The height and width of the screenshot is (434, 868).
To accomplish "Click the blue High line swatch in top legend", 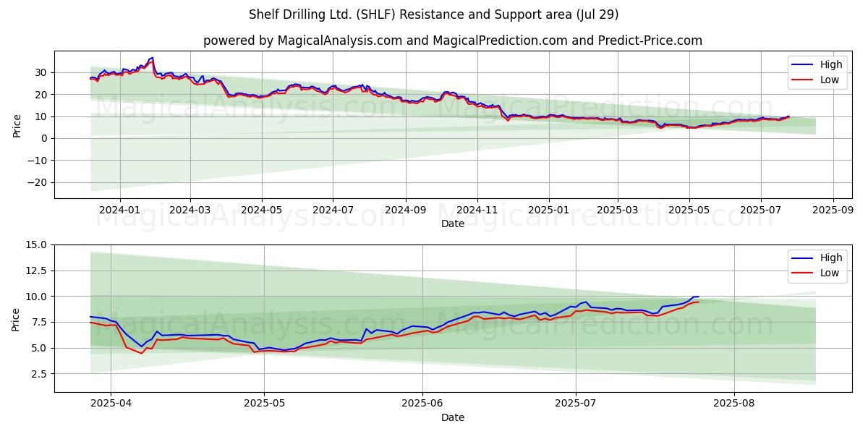I will pos(803,66).
